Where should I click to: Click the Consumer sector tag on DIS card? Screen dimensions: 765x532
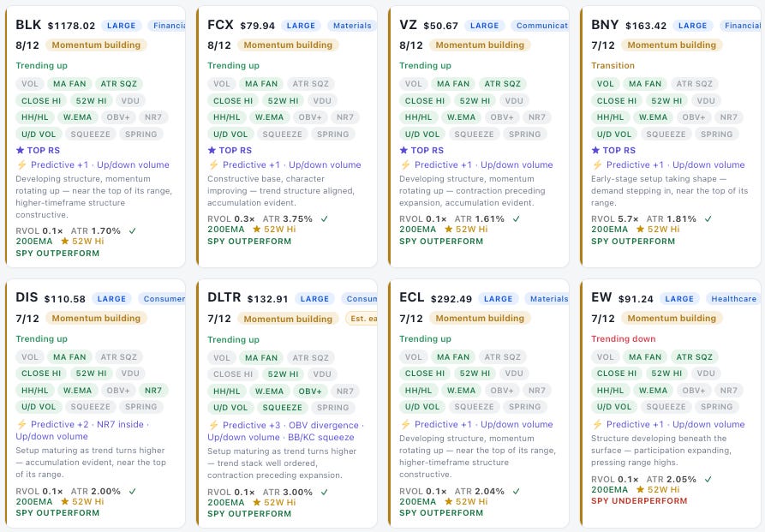point(162,299)
